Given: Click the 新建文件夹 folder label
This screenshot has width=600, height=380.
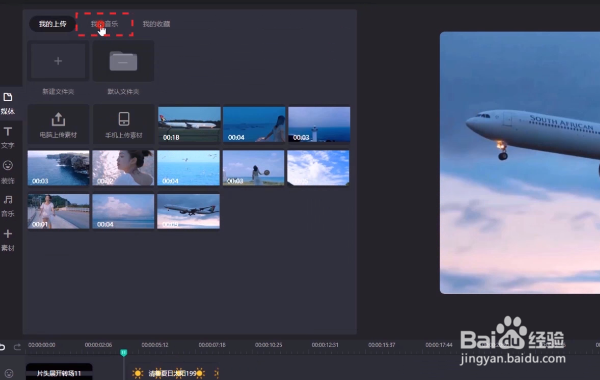Looking at the screenshot, I should 58,91.
